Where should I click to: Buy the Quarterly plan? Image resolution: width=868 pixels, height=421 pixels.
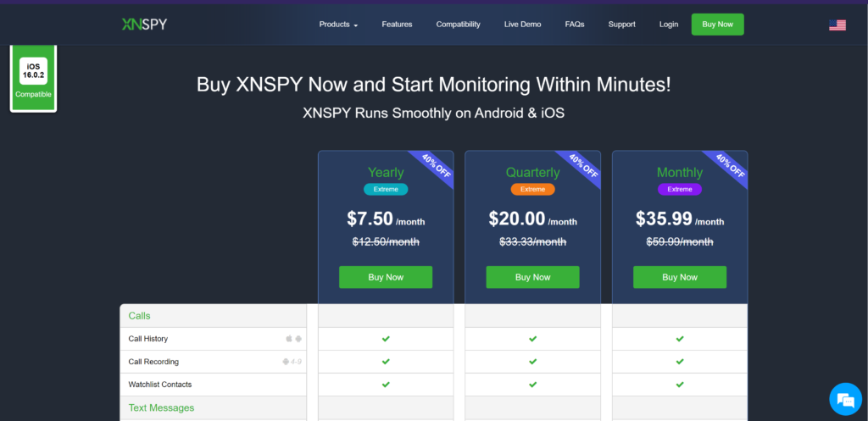click(532, 277)
